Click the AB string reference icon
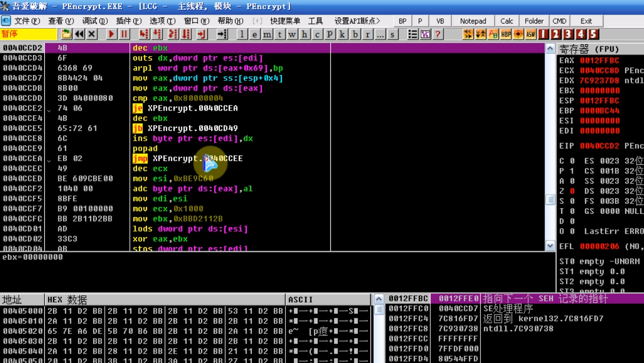 (493, 34)
